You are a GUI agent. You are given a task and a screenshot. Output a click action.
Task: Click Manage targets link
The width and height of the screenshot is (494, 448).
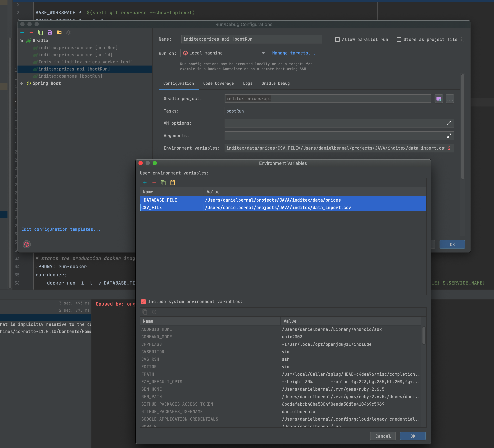pos(294,53)
